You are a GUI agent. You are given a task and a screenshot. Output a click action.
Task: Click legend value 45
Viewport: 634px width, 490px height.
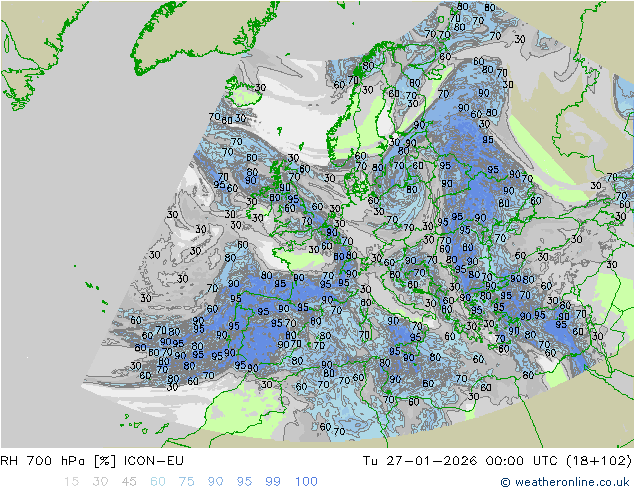[129, 482]
